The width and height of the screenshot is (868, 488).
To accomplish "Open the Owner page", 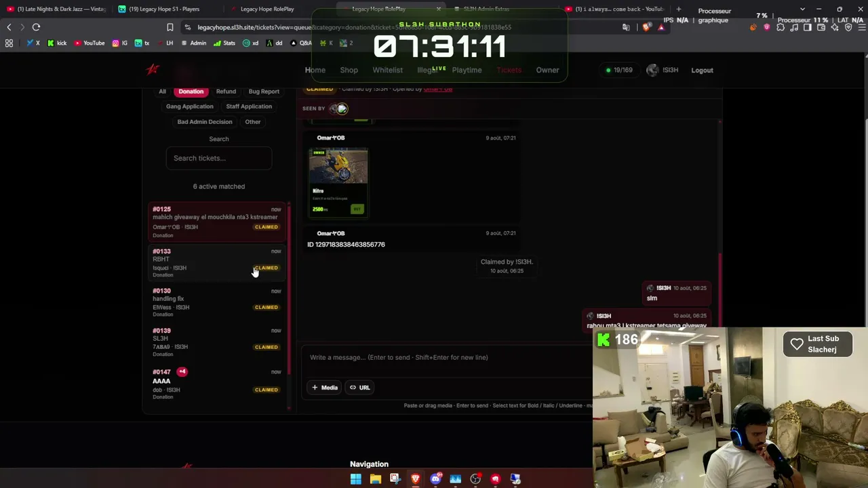I will coord(548,70).
